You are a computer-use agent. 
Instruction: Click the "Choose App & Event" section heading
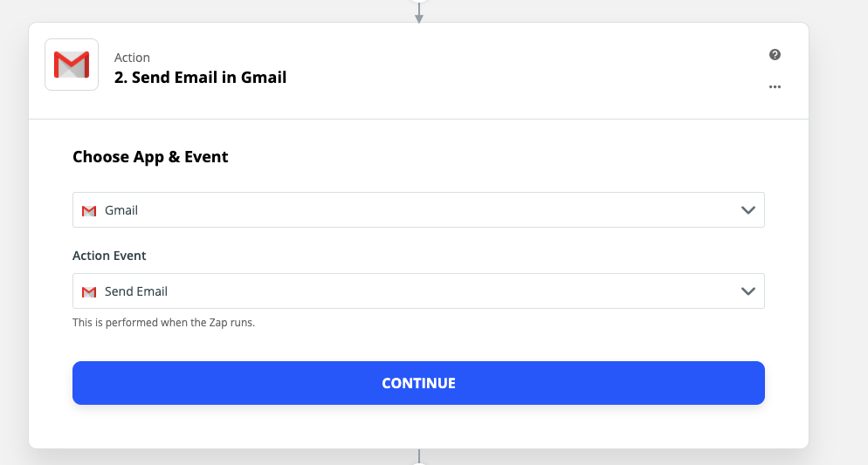tap(150, 157)
